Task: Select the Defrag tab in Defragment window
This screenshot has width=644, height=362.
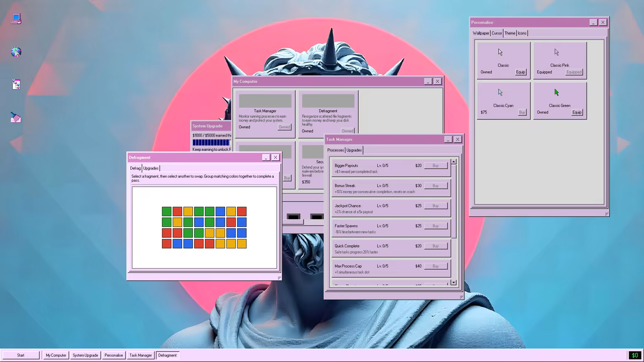Action: coord(135,168)
